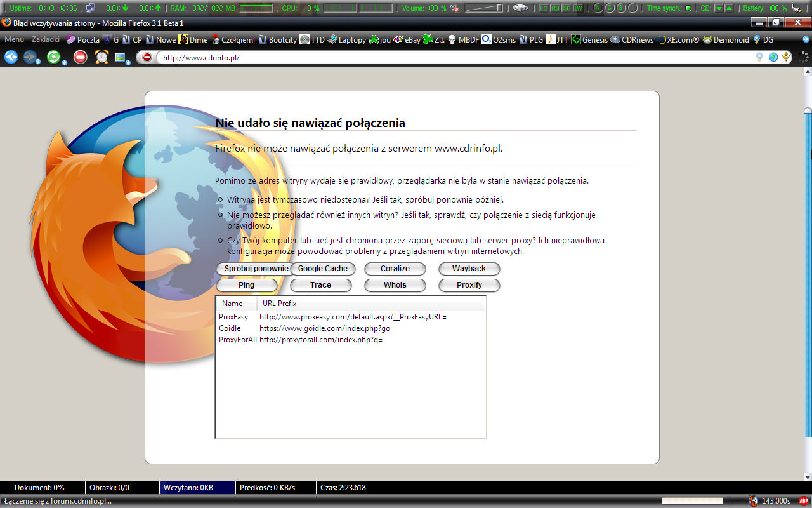
Task: Open the JTT bookmark
Action: pos(557,39)
